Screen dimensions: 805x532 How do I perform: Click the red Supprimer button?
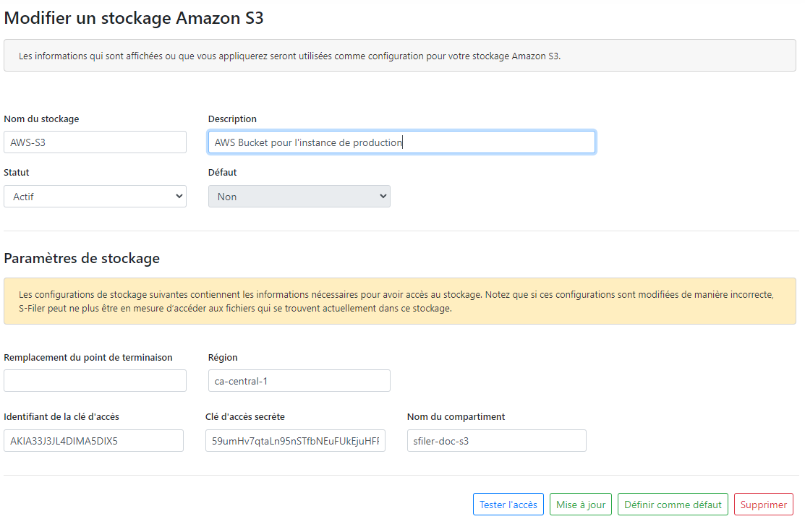[x=764, y=505]
